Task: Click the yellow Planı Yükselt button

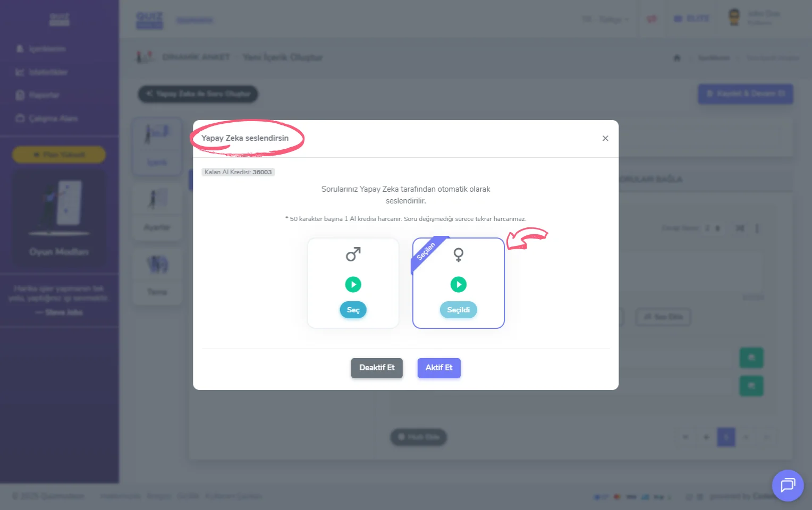Action: click(x=59, y=155)
